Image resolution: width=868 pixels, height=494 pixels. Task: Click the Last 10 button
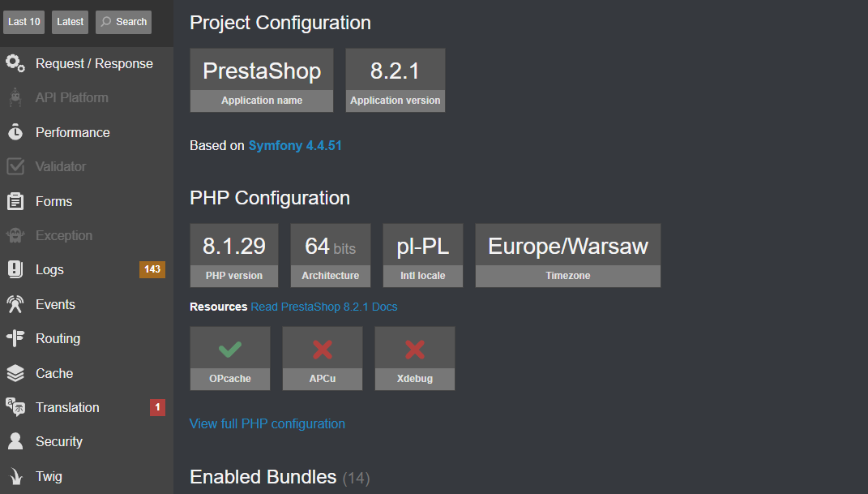click(24, 22)
